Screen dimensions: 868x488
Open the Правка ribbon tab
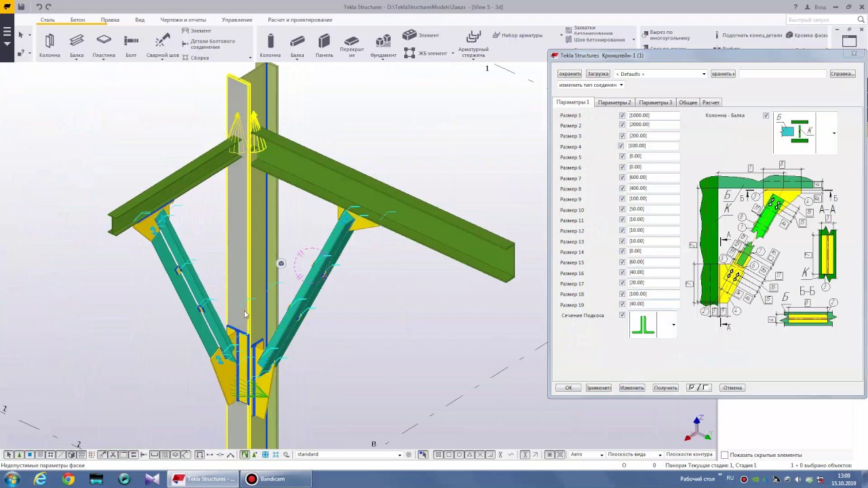point(110,20)
